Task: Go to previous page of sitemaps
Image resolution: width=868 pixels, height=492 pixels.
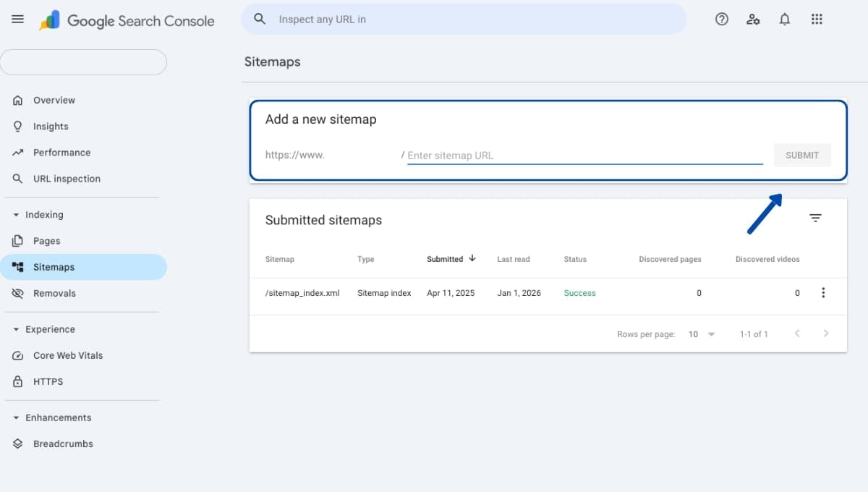Action: pyautogui.click(x=797, y=334)
